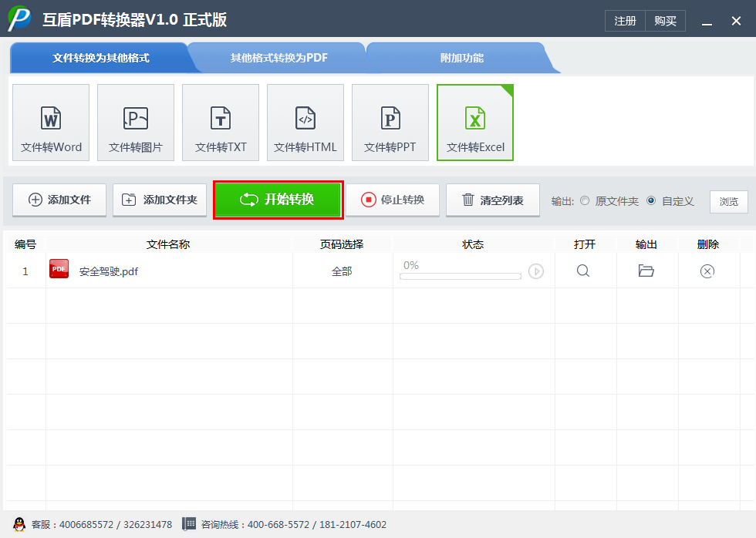Click the 购买 button
This screenshot has width=756, height=538.
coord(665,21)
